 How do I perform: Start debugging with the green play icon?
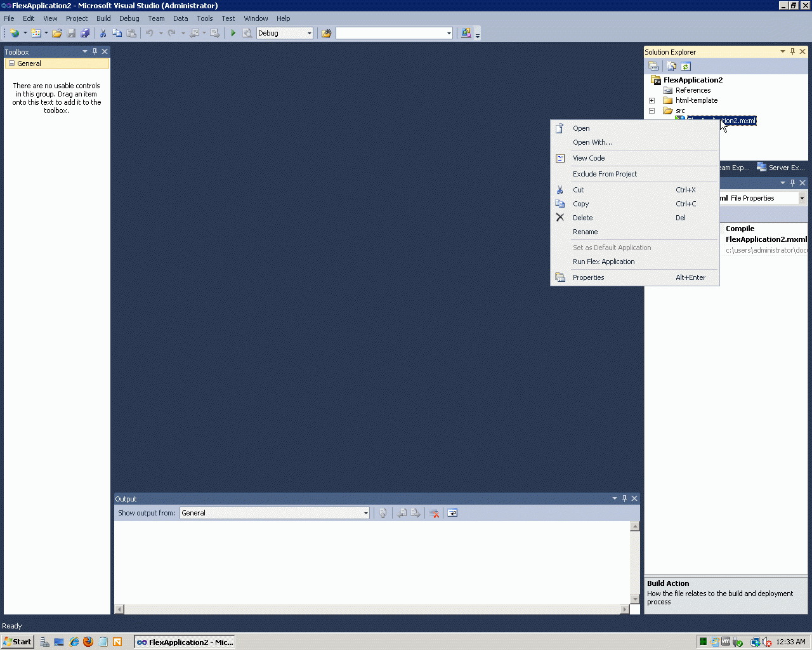coord(233,33)
